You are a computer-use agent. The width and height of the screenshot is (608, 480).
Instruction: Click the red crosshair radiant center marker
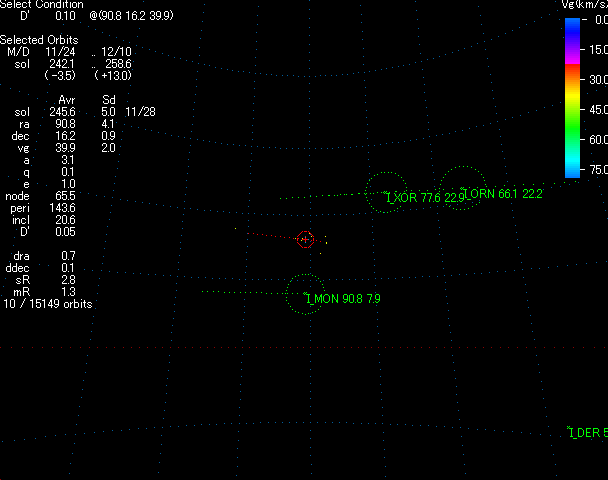pyautogui.click(x=306, y=239)
